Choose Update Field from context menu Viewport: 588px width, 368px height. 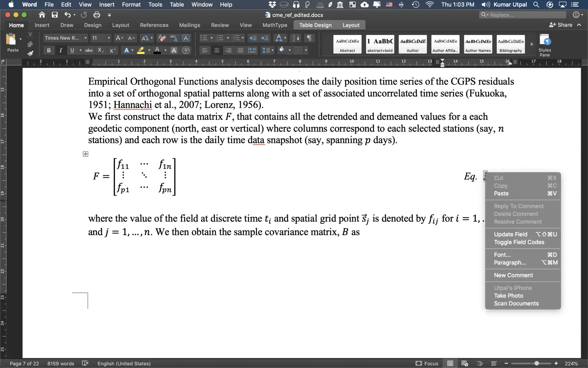(510, 234)
